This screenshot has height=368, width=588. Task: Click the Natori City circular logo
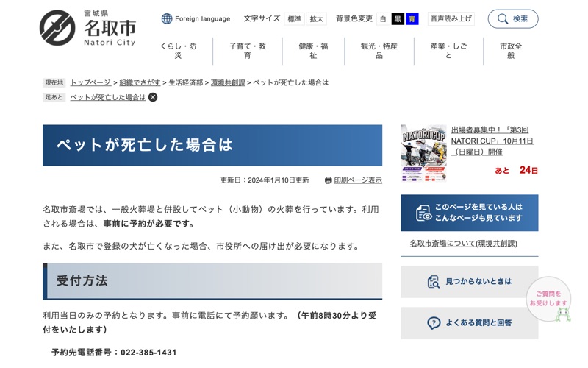coord(57,28)
